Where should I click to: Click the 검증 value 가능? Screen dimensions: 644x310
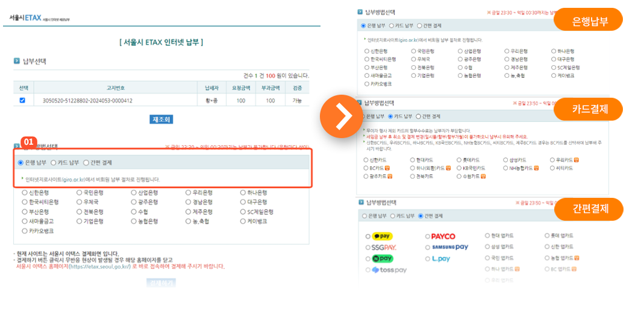[x=299, y=101]
